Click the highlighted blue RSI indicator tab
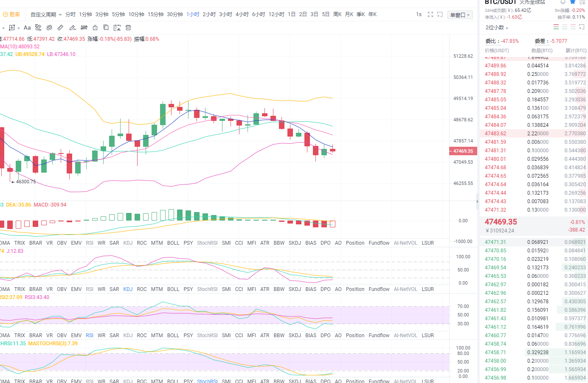588x383 pixels. pos(90,335)
